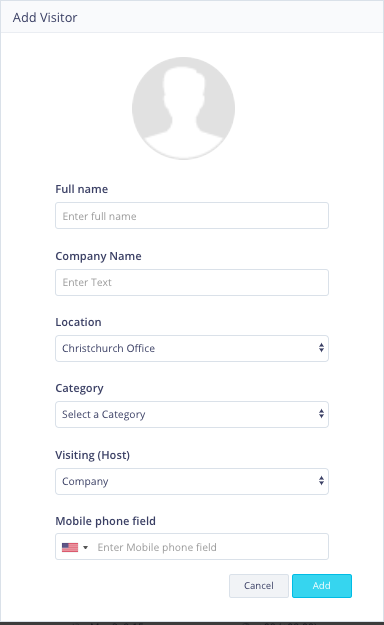Expand the Select a Category dropdown

coord(192,415)
